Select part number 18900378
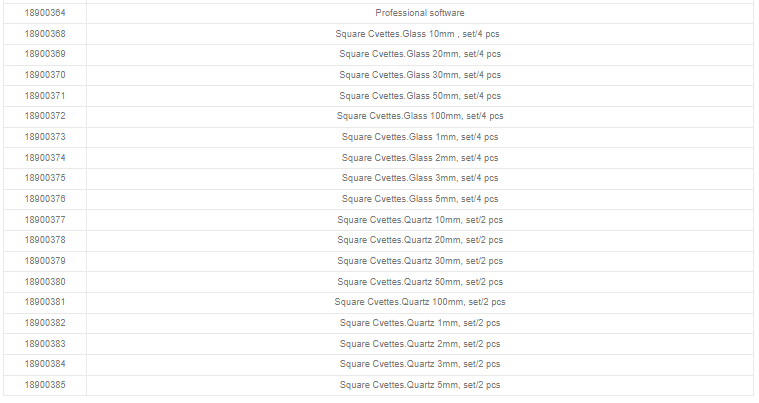 45,240
